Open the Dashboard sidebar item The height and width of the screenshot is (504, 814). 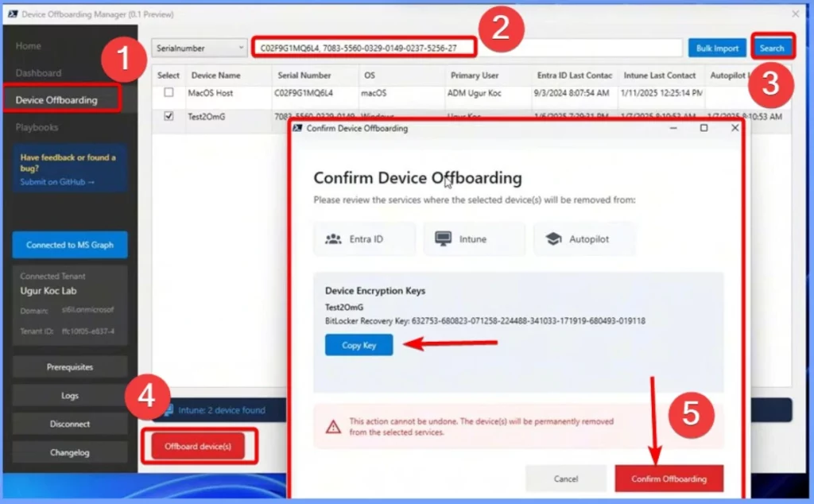click(x=38, y=73)
